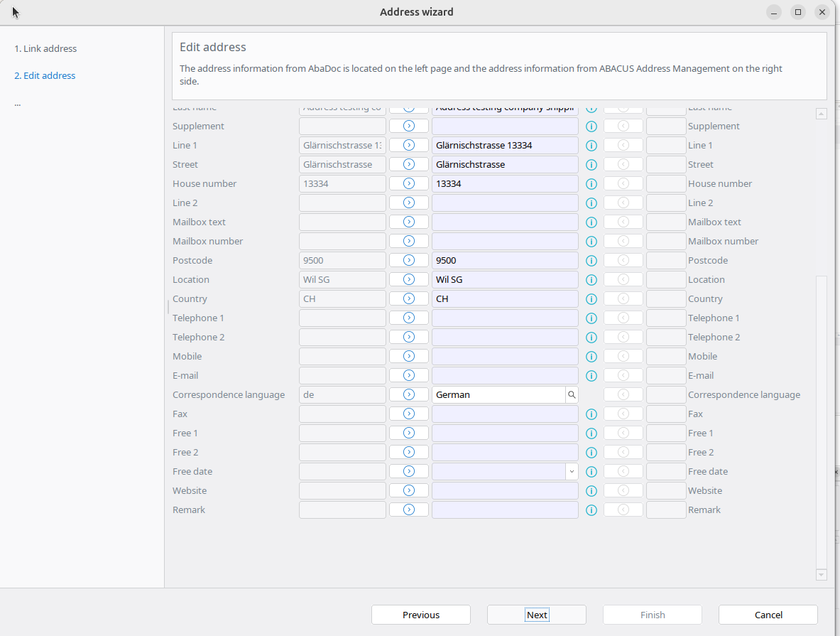The height and width of the screenshot is (636, 840).
Task: Click the info icon in Telephone 1 row
Action: pyautogui.click(x=591, y=318)
